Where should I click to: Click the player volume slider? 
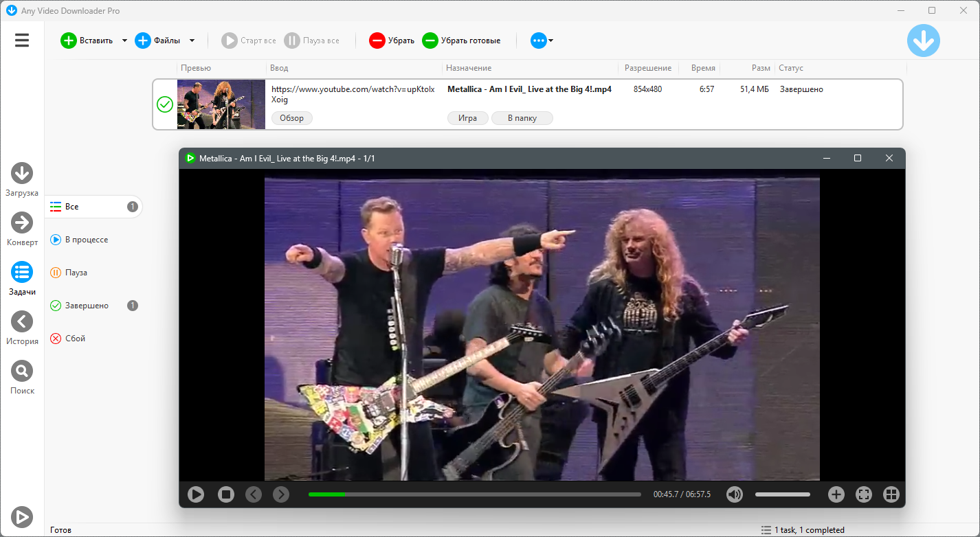[783, 494]
